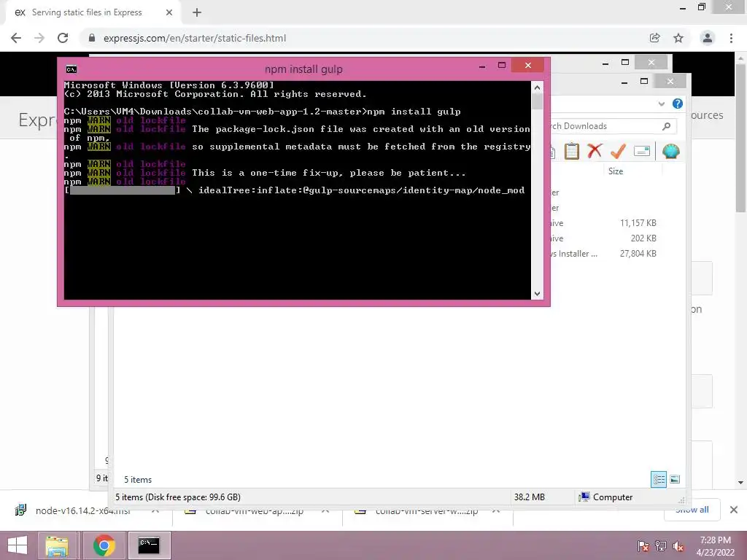Click Show all downloads link

[692, 510]
